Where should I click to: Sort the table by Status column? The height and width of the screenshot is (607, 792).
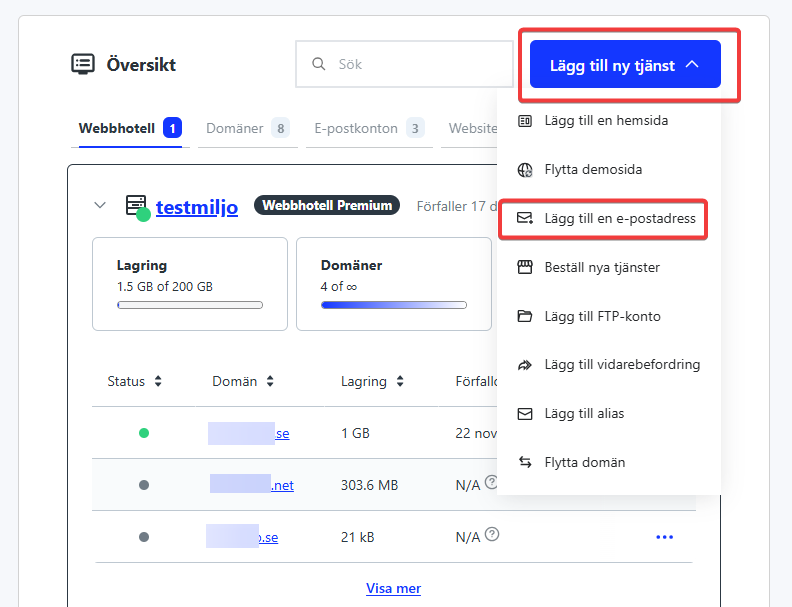click(x=135, y=381)
